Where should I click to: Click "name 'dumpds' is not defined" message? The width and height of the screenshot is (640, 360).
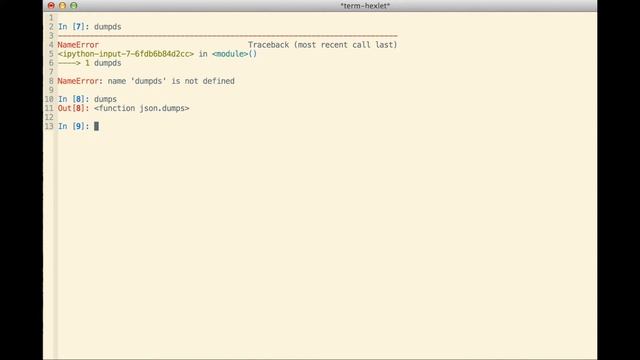pyautogui.click(x=171, y=81)
